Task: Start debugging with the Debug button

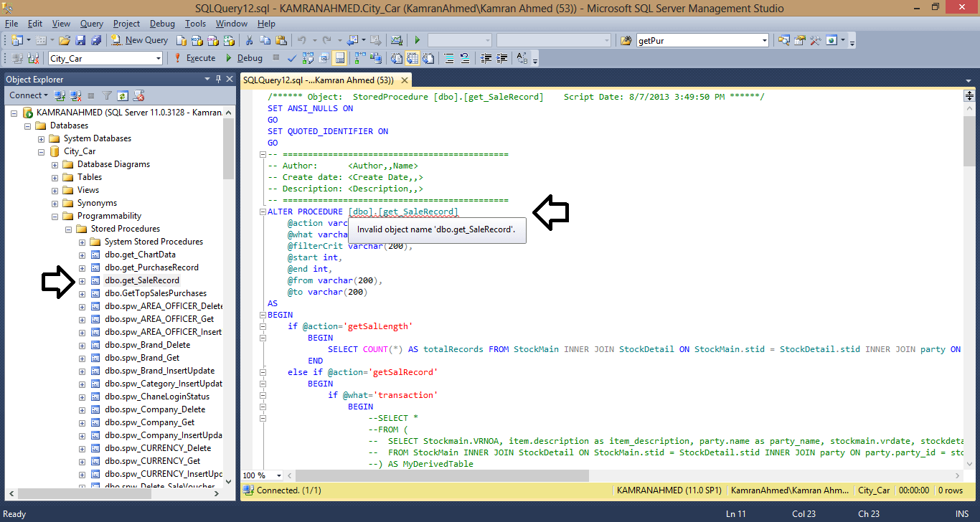Action: click(x=244, y=58)
